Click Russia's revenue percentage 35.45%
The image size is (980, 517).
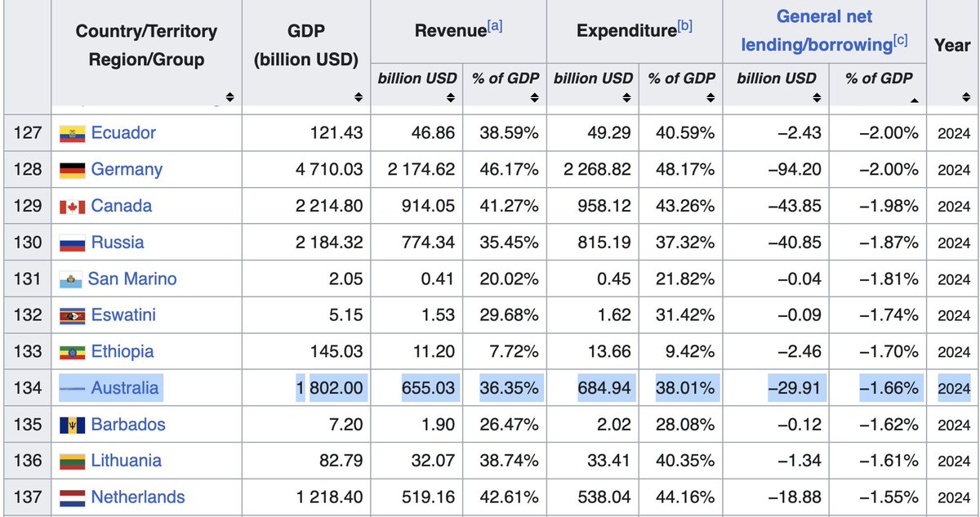pos(509,242)
